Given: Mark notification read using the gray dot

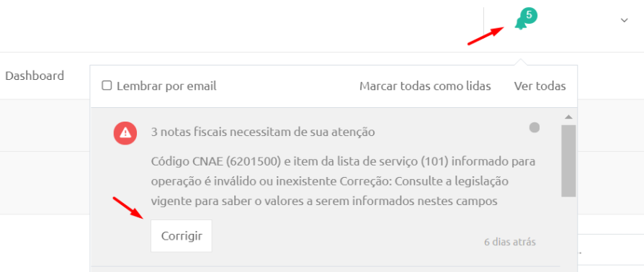Looking at the screenshot, I should point(535,127).
